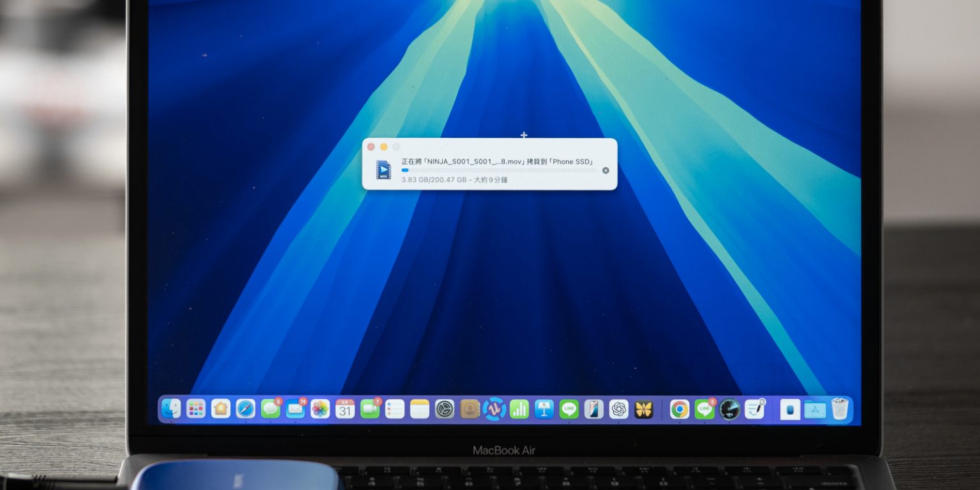Cancel the NINJA .mov file copy
The image size is (980, 490).
coord(605,170)
